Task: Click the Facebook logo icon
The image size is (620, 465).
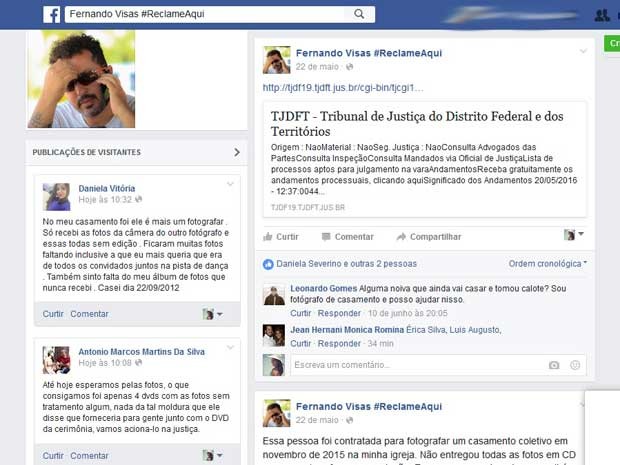Action: pos(51,14)
